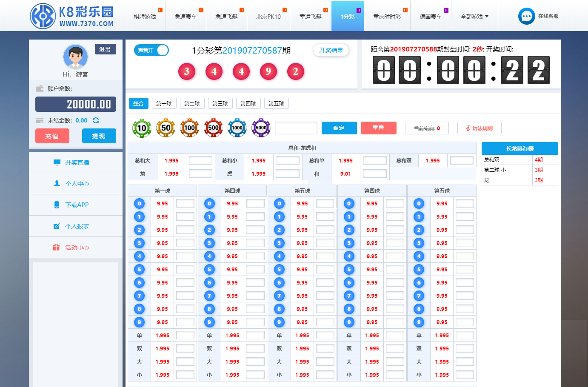Pick the purple 5000 chip
588x387 pixels.
tap(261, 128)
